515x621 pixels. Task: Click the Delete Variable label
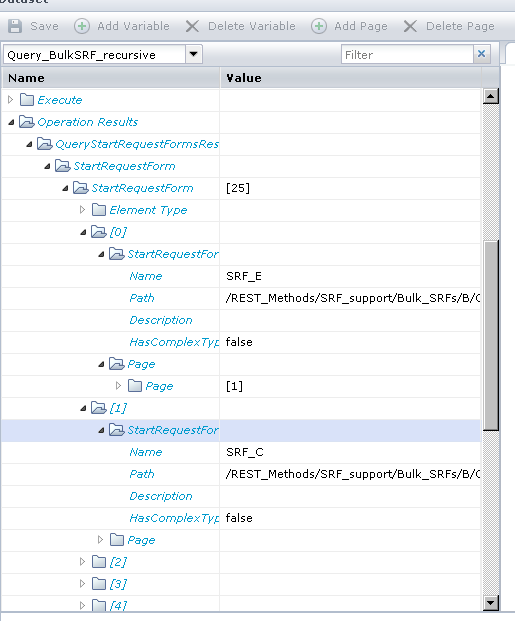pos(252,26)
